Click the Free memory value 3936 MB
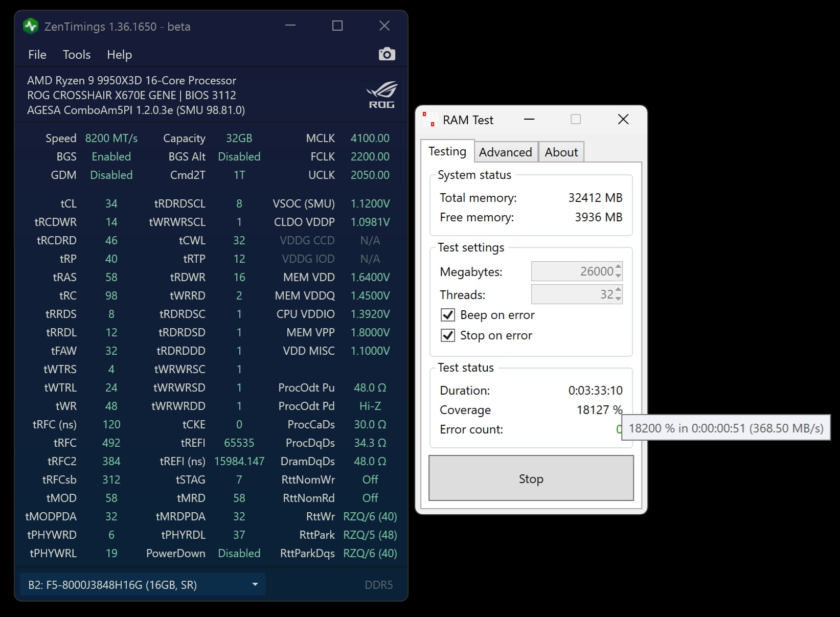 599,217
